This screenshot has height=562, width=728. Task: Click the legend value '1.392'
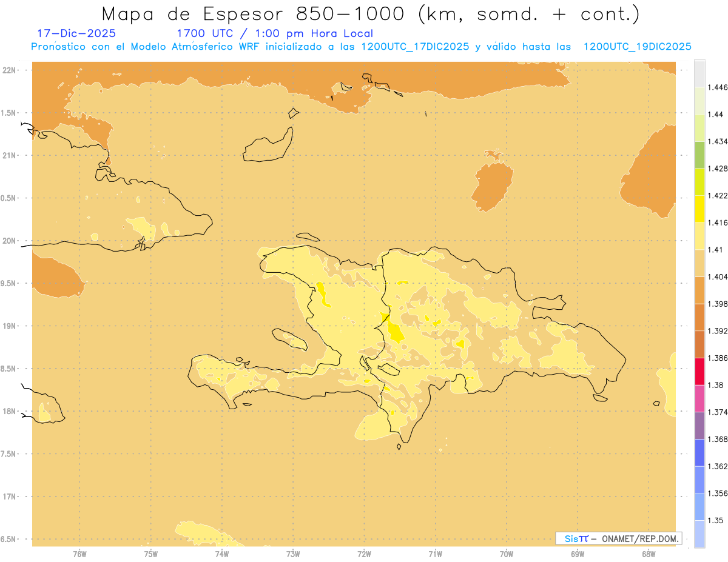tap(719, 331)
